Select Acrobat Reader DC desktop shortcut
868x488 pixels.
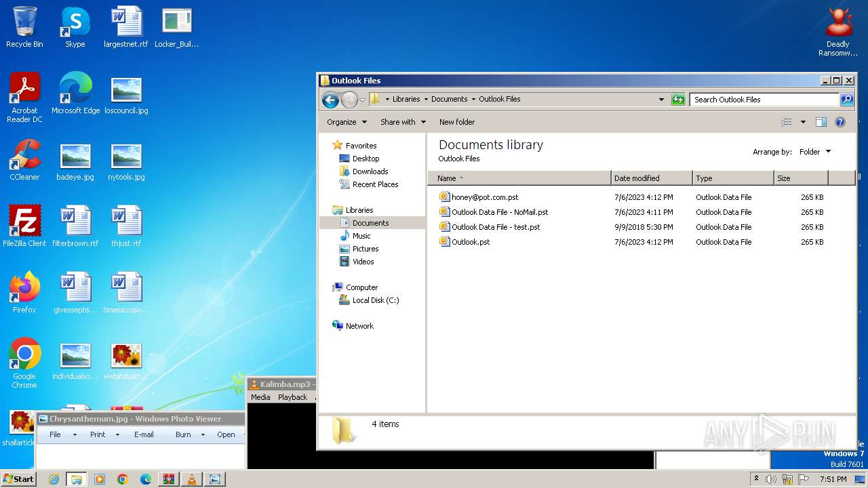point(24,98)
